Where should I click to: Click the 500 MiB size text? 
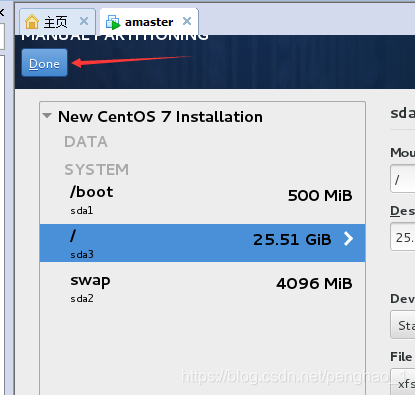coord(320,195)
